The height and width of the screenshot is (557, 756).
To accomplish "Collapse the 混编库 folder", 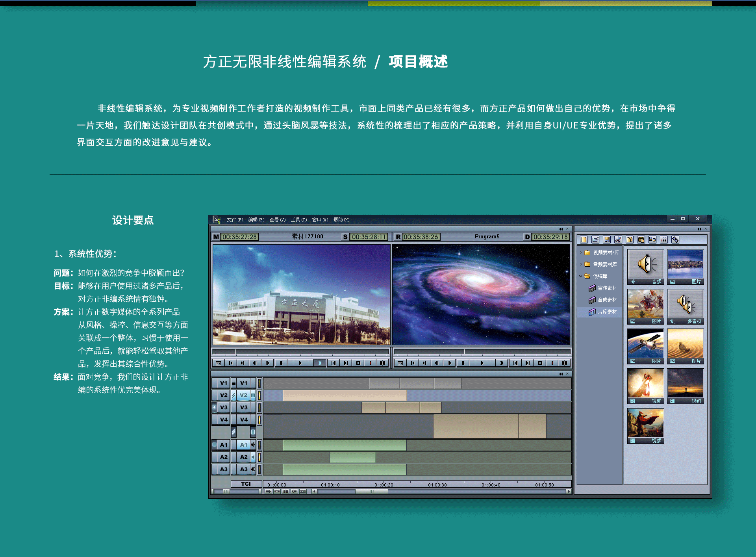I will pyautogui.click(x=581, y=276).
